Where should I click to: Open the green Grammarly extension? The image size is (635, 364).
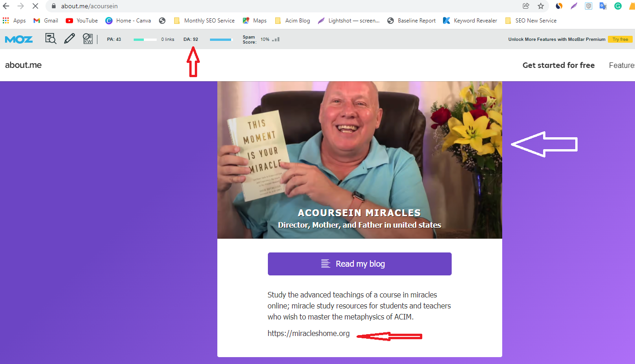(618, 6)
